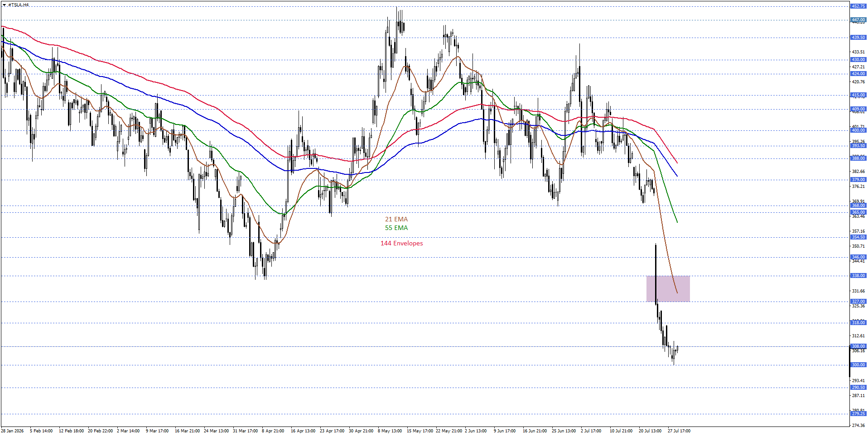868x436 pixels.
Task: Click the 338.00 price level tag
Action: (x=858, y=276)
